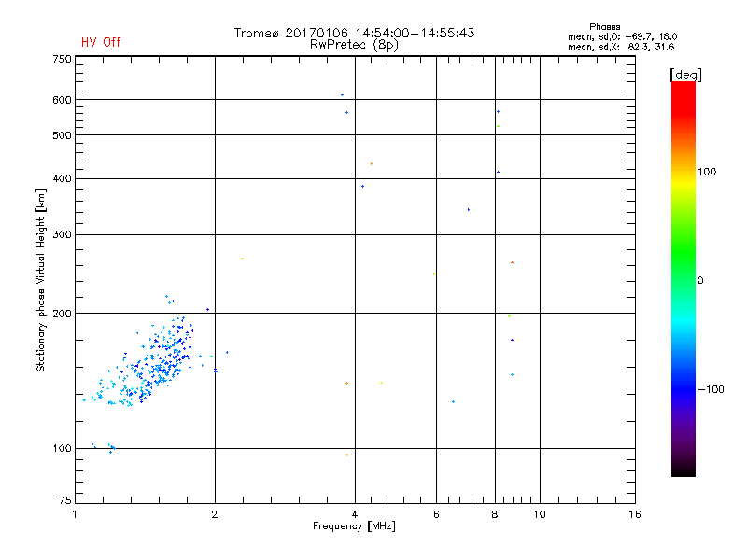Viewport: 747px width, 560px height.
Task: Click the 'Frequency [MHz]' x-axis label
Action: [354, 526]
